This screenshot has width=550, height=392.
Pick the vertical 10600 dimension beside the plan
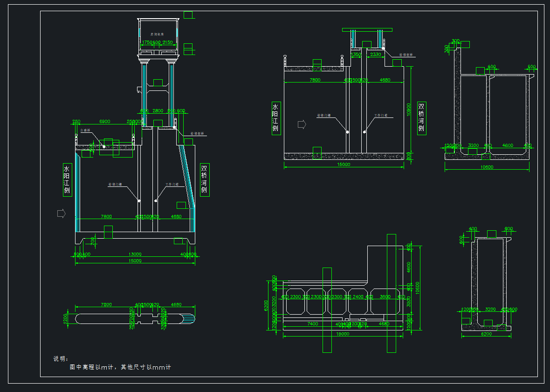[x=418, y=288]
